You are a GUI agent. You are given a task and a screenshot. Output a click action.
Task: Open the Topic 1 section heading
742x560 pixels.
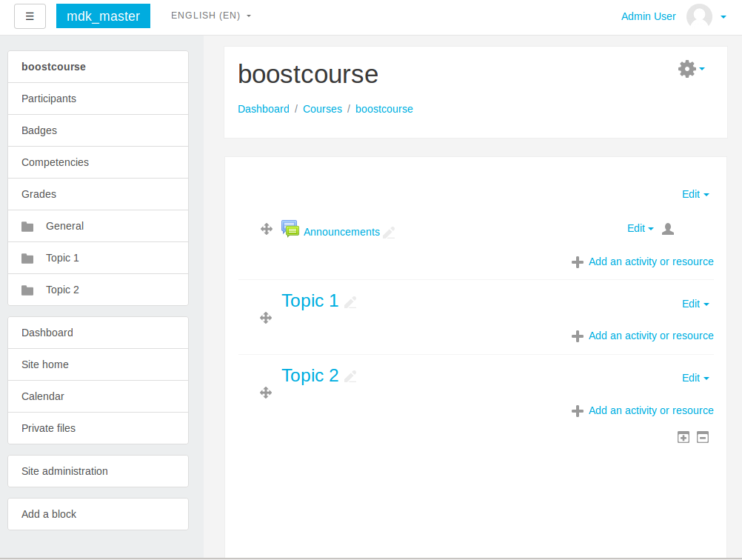click(310, 301)
